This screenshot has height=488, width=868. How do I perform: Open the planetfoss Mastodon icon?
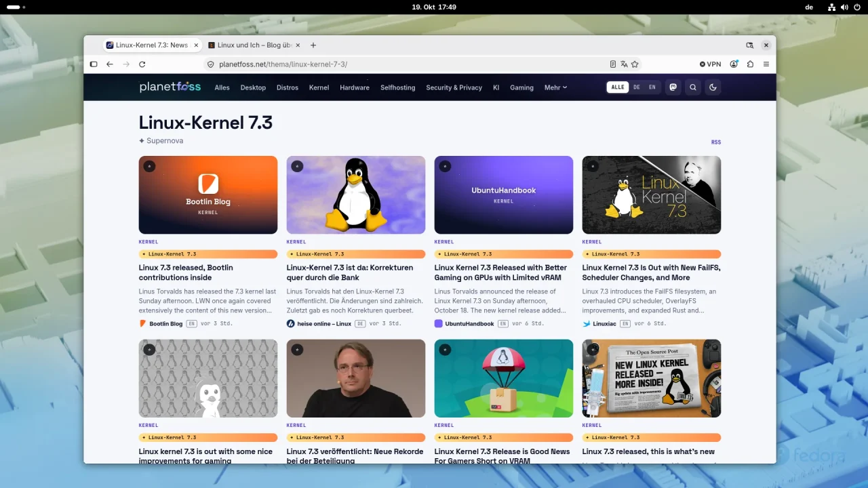(x=673, y=87)
